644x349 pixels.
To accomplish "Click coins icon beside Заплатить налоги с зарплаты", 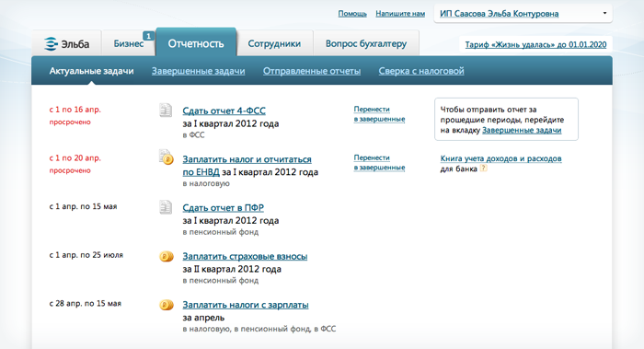I will point(167,305).
